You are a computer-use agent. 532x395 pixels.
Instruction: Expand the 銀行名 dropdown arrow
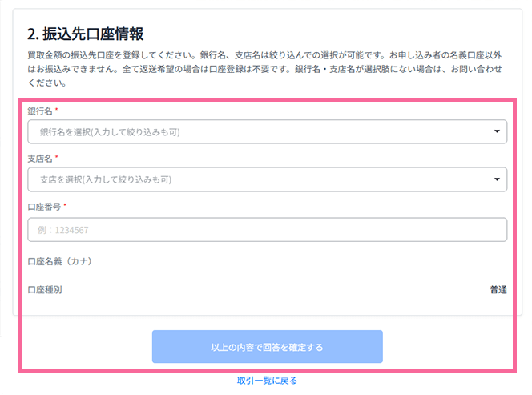[x=496, y=131]
